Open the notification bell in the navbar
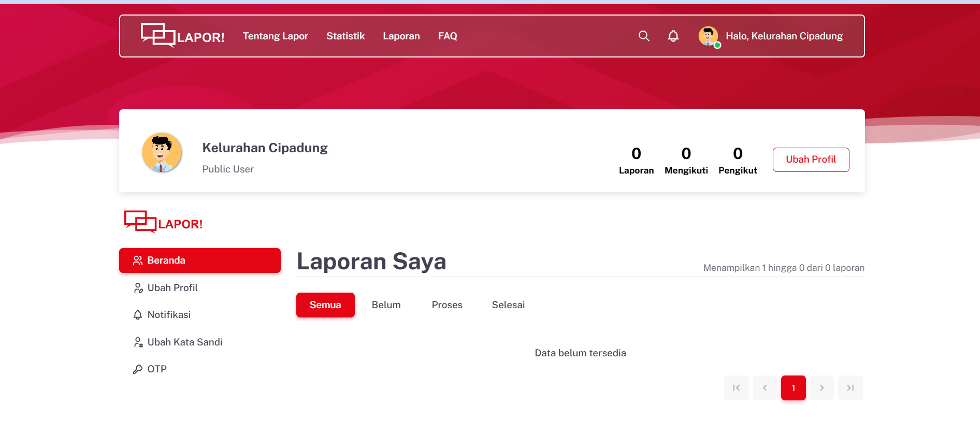Screen dimensions: 980x448 pos(673,36)
